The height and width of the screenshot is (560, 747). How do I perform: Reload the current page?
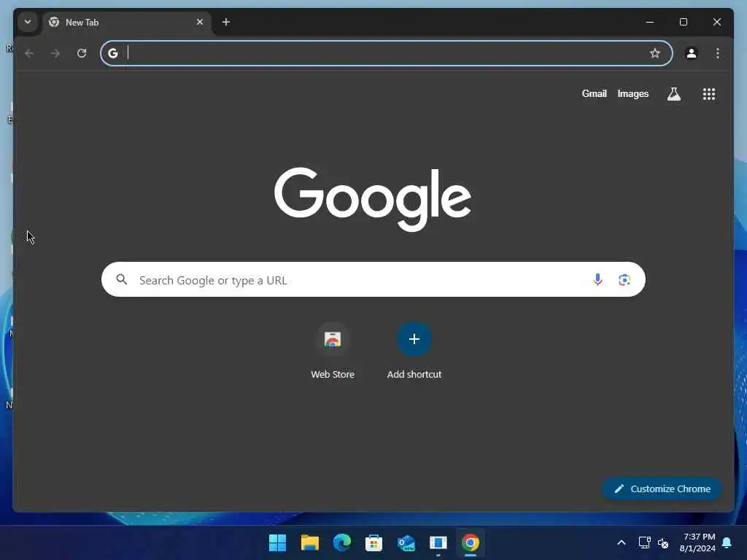click(82, 53)
